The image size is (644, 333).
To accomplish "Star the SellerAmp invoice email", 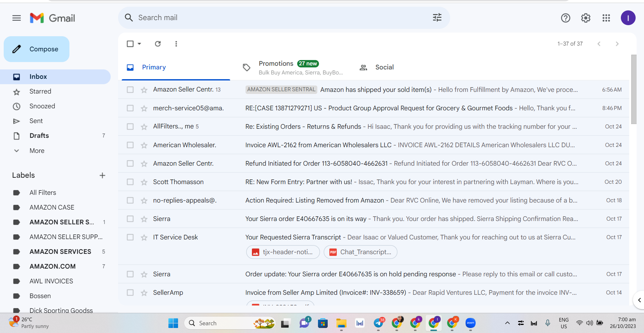I will click(144, 292).
